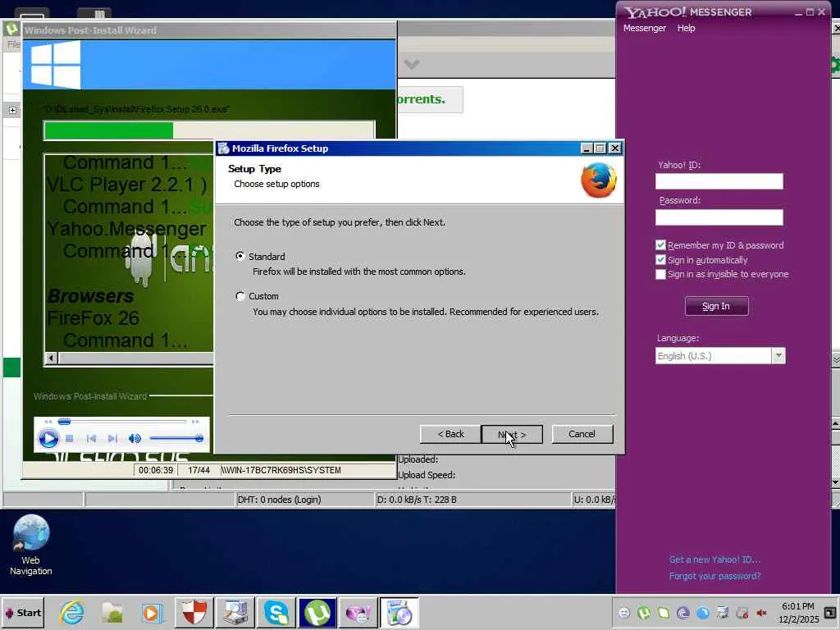
Task: Open the Messenger menu in Yahoo Messenger
Action: tap(645, 28)
